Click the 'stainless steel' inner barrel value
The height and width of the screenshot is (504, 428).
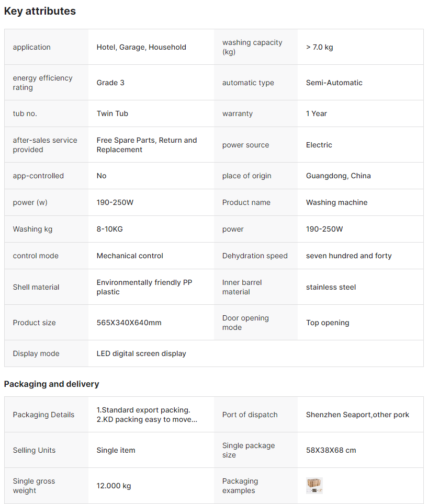point(331,287)
